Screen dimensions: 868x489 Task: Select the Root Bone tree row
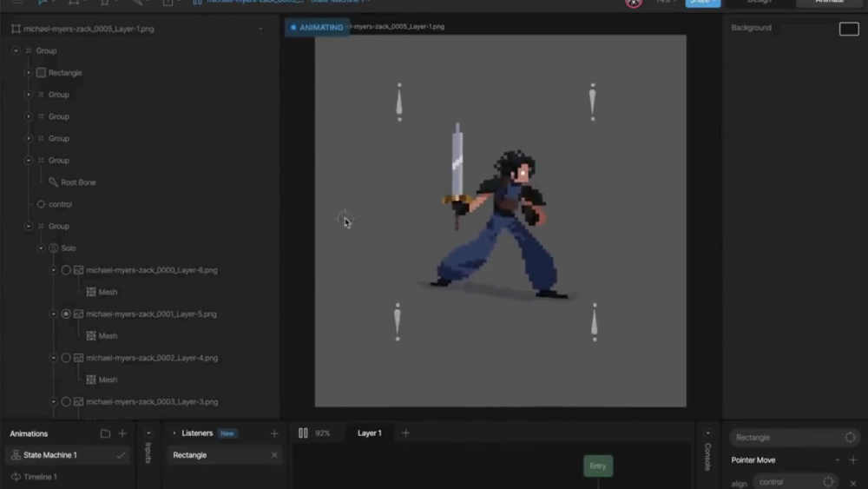pos(78,182)
